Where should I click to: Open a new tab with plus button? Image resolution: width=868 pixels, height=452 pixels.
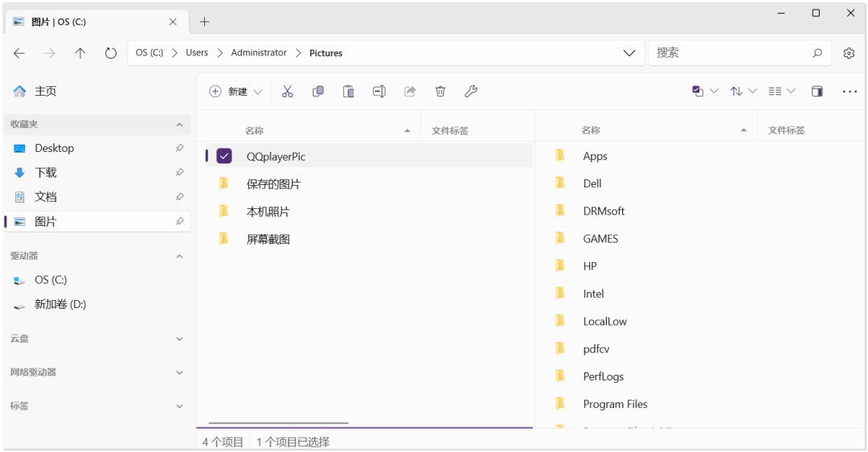[204, 22]
